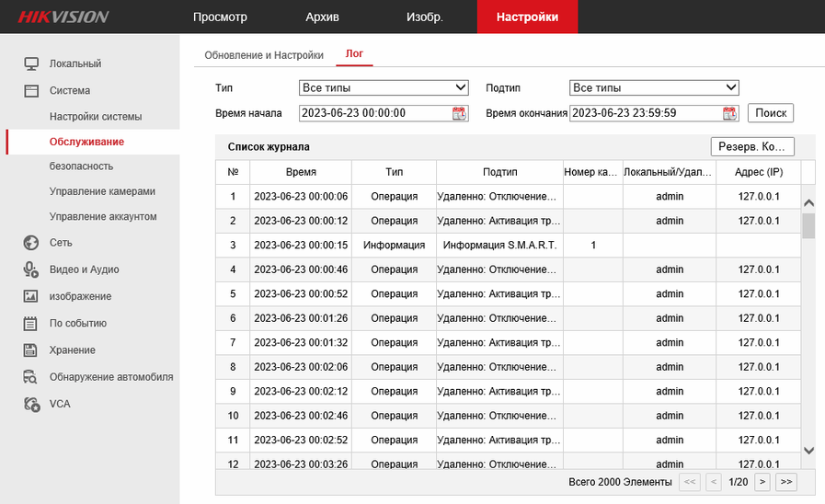
Task: Select log row 2023-06-23 00:01:32
Action: 509,342
